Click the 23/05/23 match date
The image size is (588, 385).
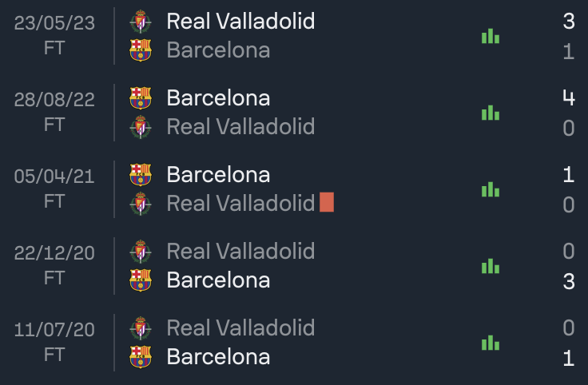coord(54,23)
